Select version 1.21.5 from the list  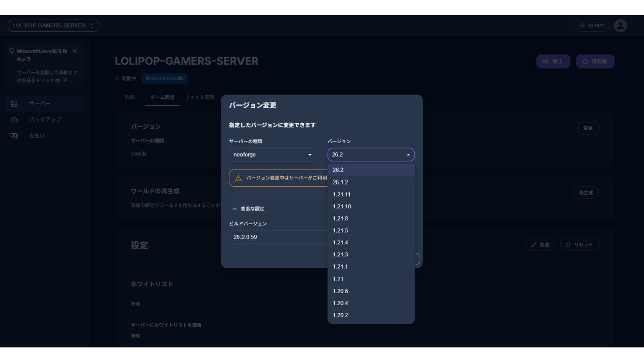click(371, 230)
